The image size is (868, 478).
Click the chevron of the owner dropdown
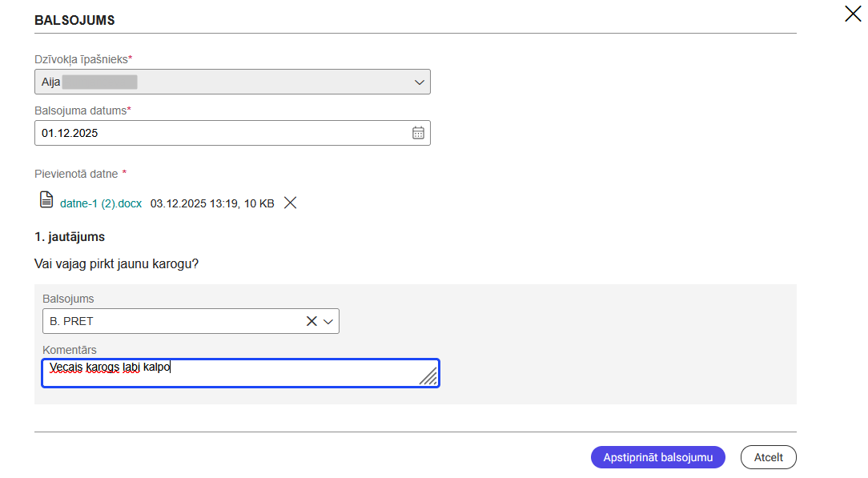click(419, 82)
